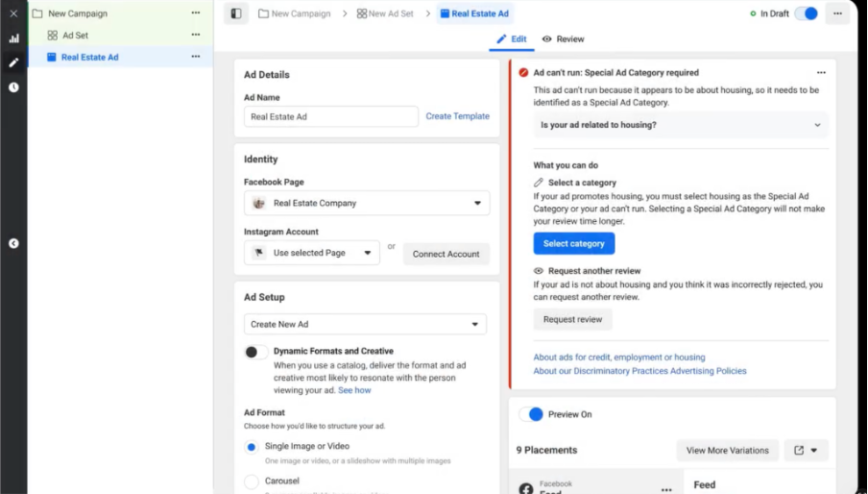Click the pencil icon next to Select a category
The width and height of the screenshot is (868, 494).
click(x=538, y=183)
